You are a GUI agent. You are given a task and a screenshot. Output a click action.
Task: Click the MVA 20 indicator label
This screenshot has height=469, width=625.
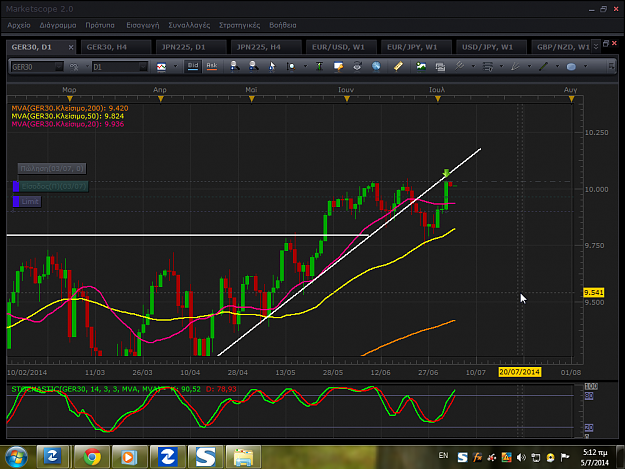click(67, 124)
